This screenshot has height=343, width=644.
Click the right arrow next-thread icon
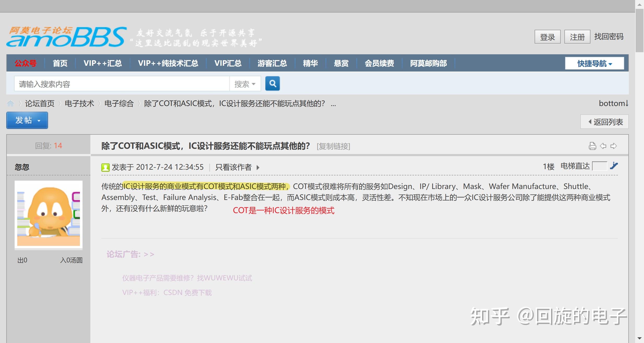614,146
